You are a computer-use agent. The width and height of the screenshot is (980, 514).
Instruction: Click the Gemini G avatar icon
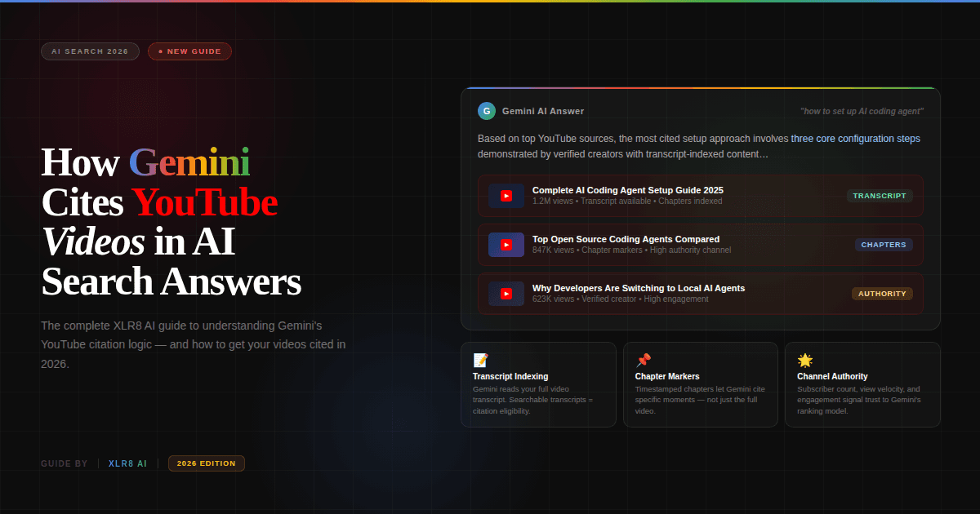[487, 111]
